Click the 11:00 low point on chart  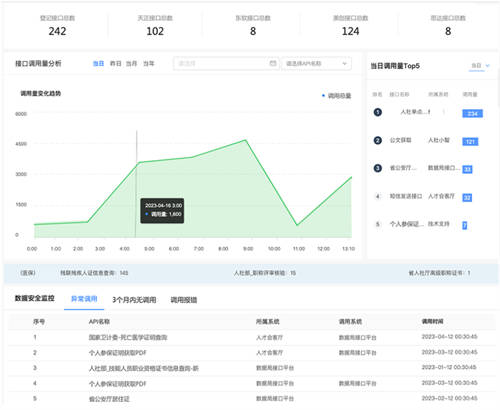[x=297, y=225]
